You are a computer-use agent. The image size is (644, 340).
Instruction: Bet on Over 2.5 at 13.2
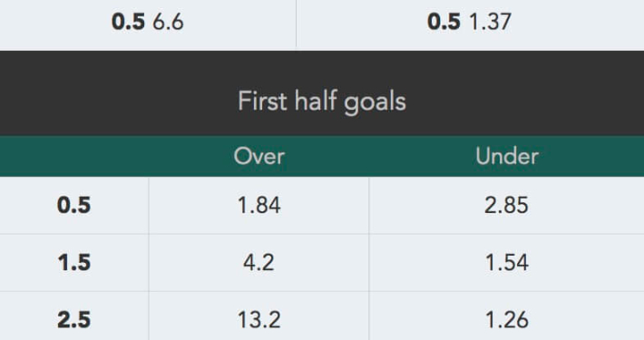coord(259,320)
